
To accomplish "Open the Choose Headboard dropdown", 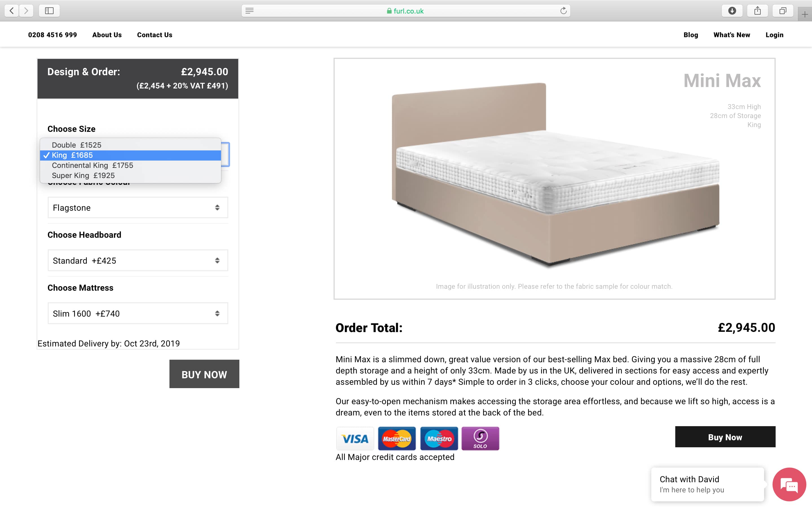I will pos(138,260).
